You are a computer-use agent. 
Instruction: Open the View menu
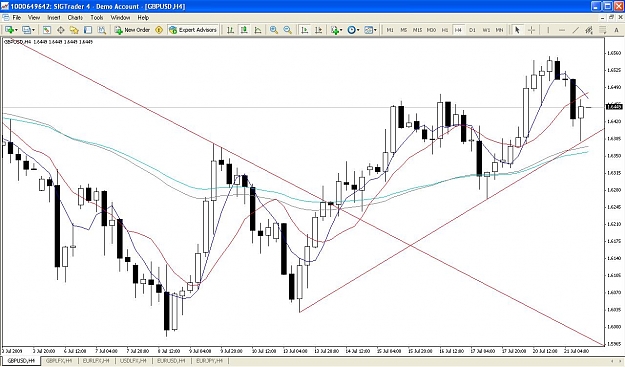(x=34, y=18)
